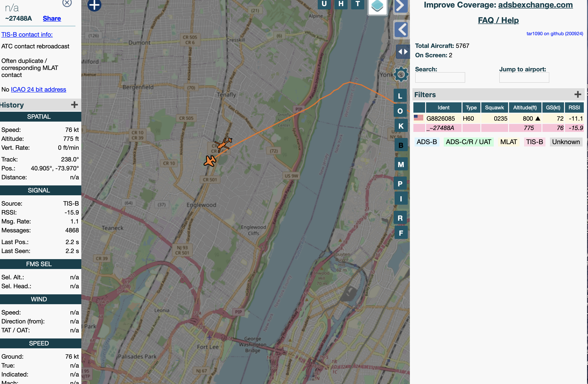588x384 pixels.
Task: Toggle the H map button
Action: tap(341, 4)
